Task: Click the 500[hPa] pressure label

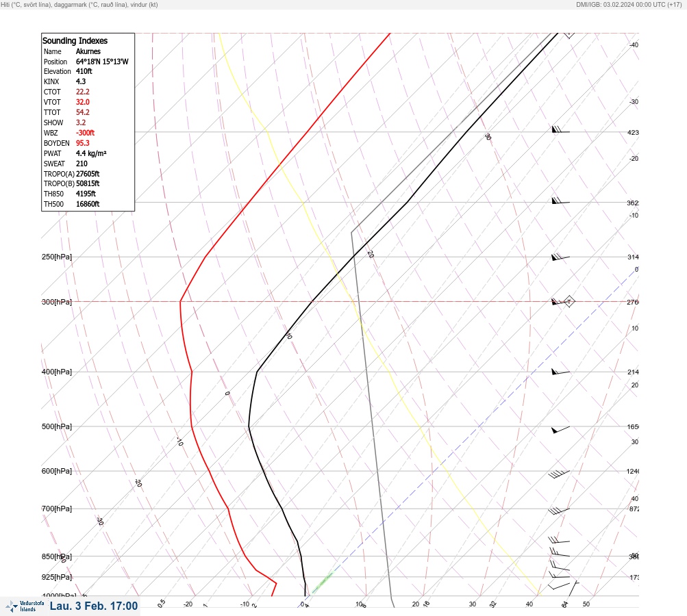Action: tap(57, 426)
